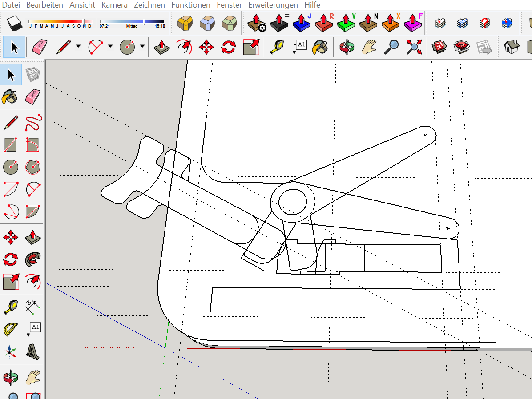This screenshot has width=532, height=399.
Task: Click the grey stacked layers icon
Action: (x=440, y=23)
